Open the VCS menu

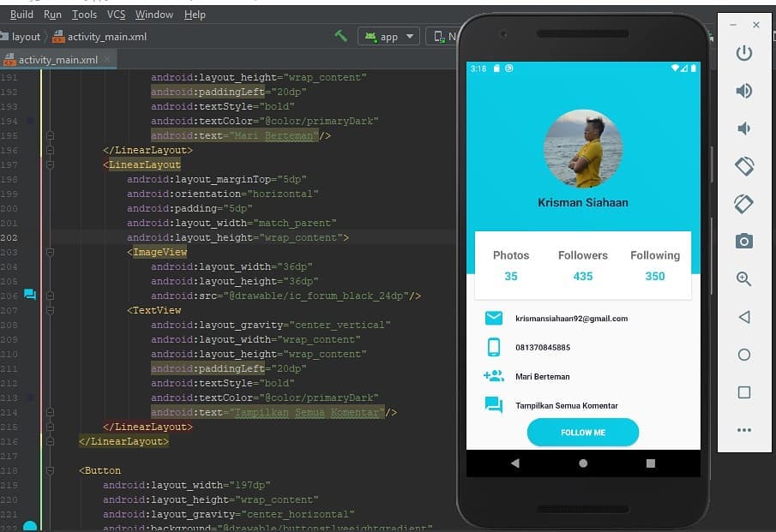pos(116,15)
